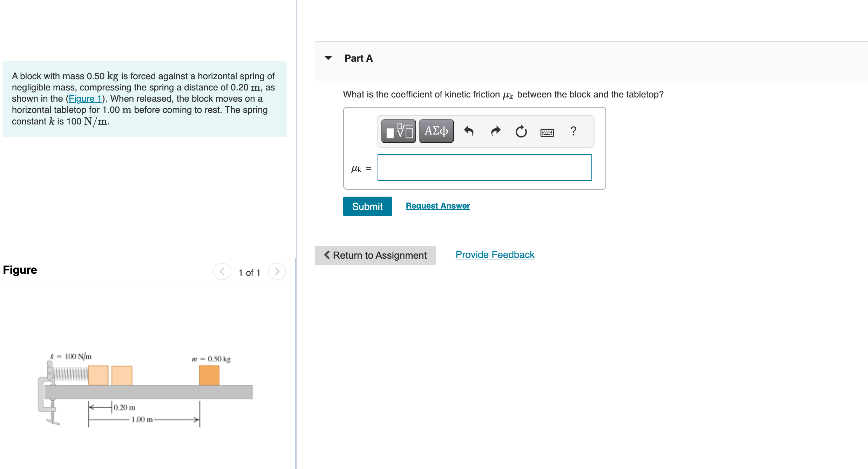Click Return to Assignment
This screenshot has height=469, width=868.
(375, 255)
